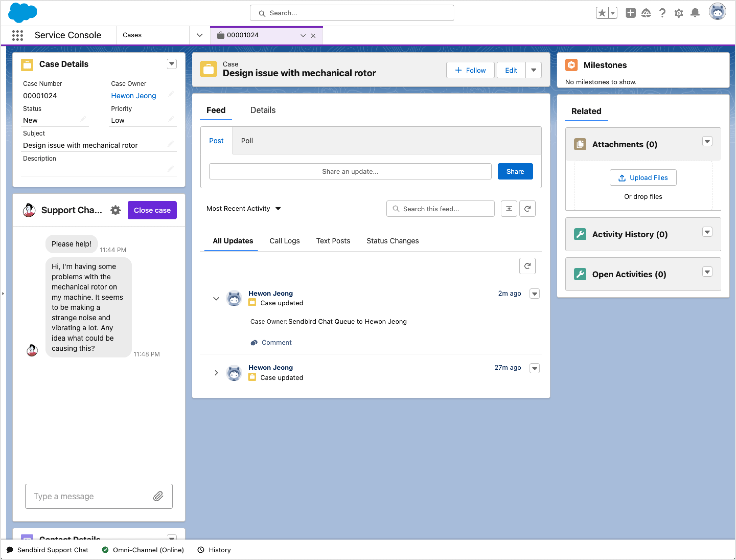Open Support Chat settings gear

(115, 210)
